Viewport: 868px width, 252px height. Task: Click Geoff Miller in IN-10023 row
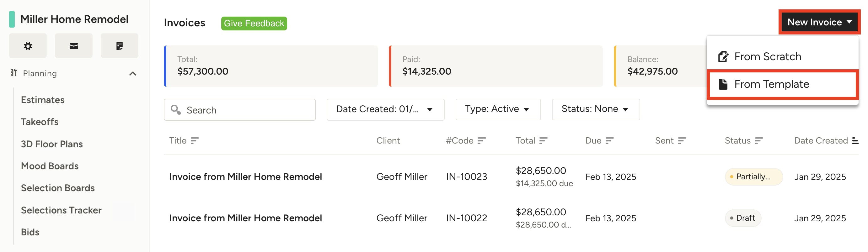(x=402, y=177)
